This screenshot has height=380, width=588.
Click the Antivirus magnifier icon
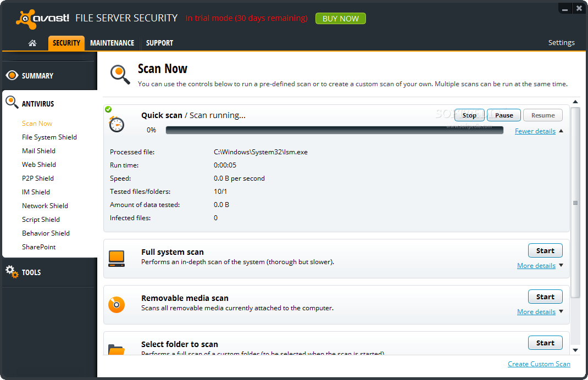coord(12,102)
